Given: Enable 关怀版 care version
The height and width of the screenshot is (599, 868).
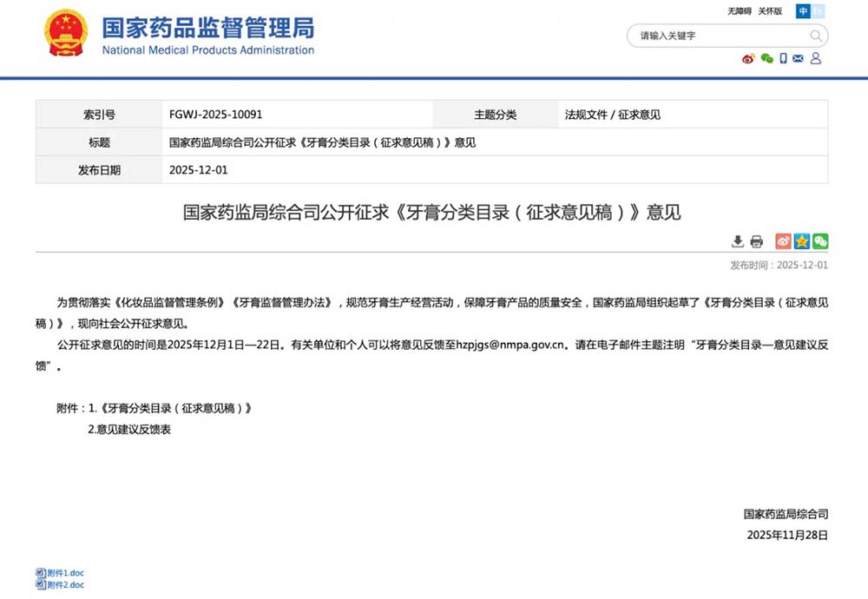Looking at the screenshot, I should coord(770,11).
